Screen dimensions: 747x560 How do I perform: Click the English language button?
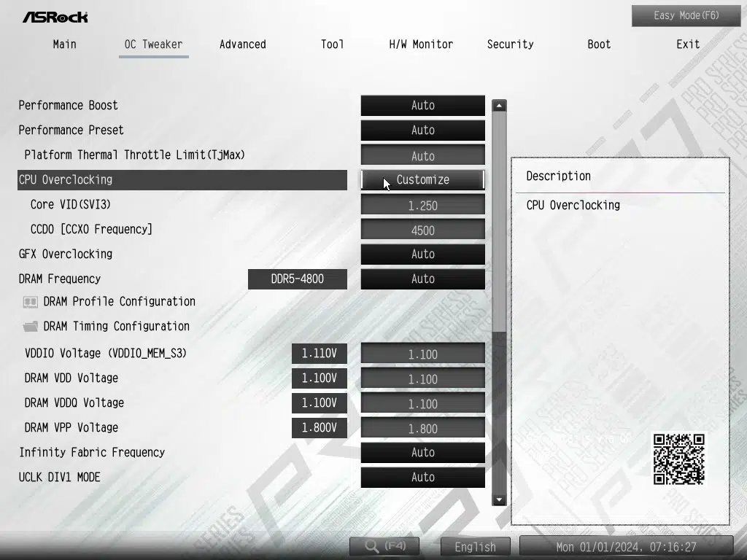475,547
